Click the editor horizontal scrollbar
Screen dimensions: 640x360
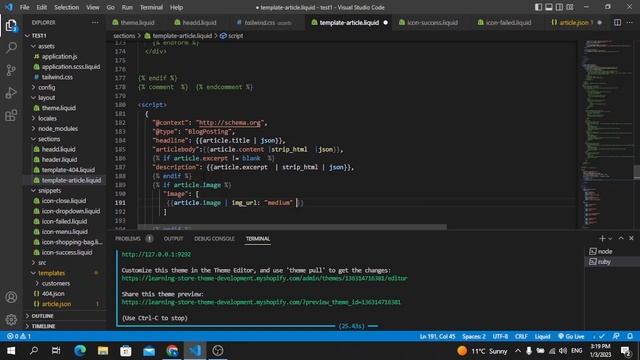292,227
